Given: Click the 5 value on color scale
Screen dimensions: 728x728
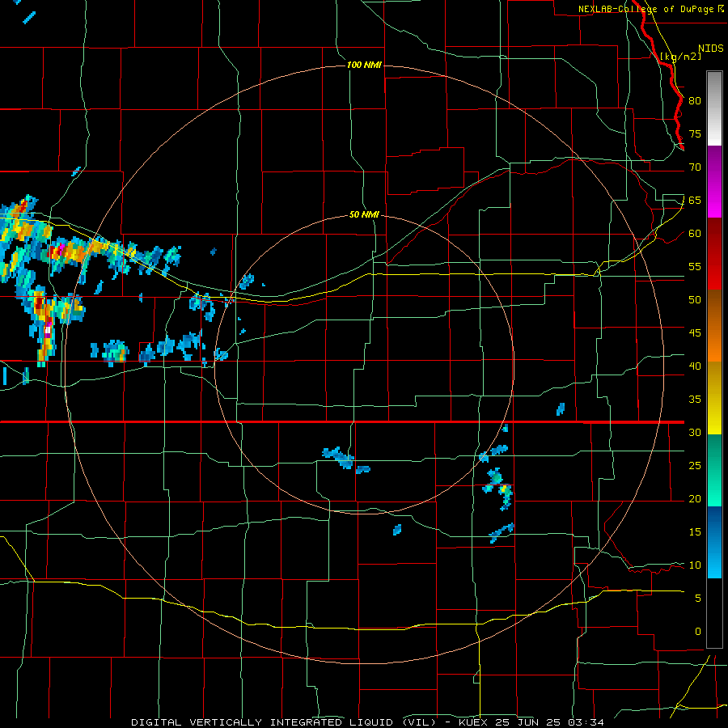Looking at the screenshot, I should click(698, 599).
